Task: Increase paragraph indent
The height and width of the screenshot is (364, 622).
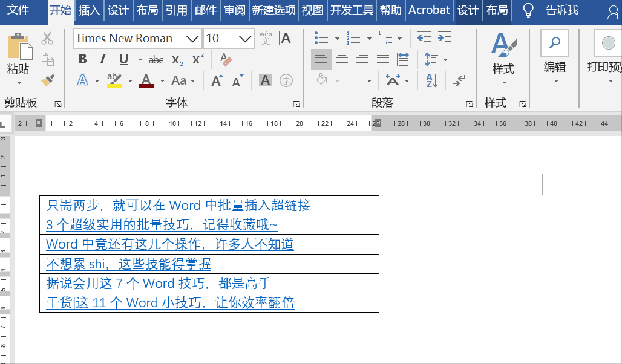Action: (445, 38)
